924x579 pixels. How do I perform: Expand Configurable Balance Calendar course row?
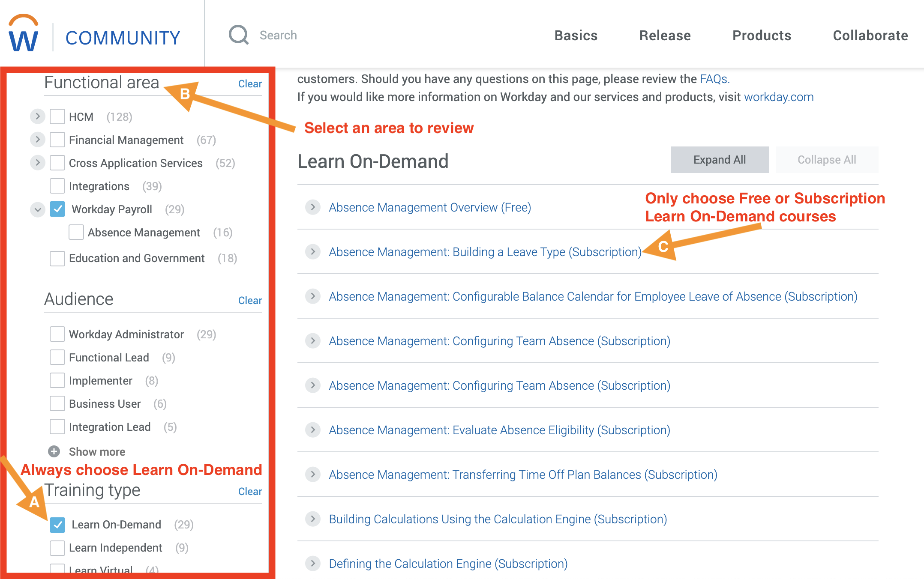313,296
